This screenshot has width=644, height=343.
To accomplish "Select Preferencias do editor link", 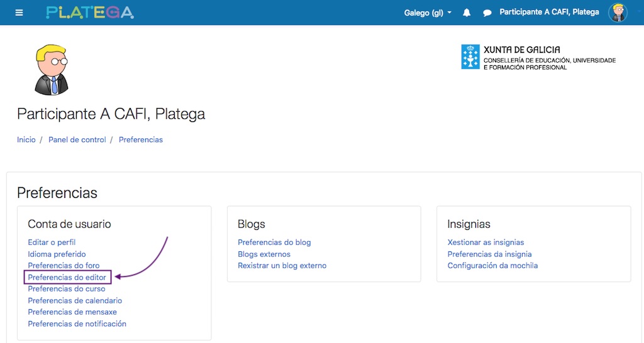I will pyautogui.click(x=67, y=277).
